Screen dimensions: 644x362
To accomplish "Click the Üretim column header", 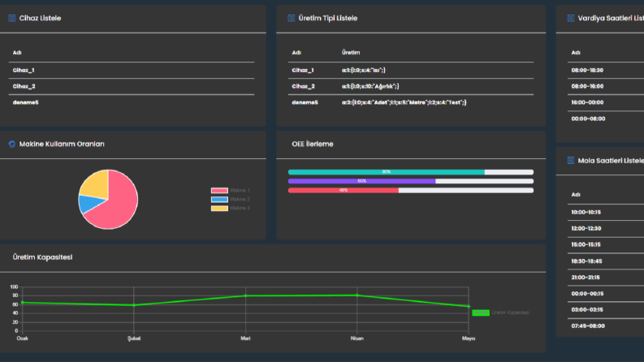I will pyautogui.click(x=351, y=53).
